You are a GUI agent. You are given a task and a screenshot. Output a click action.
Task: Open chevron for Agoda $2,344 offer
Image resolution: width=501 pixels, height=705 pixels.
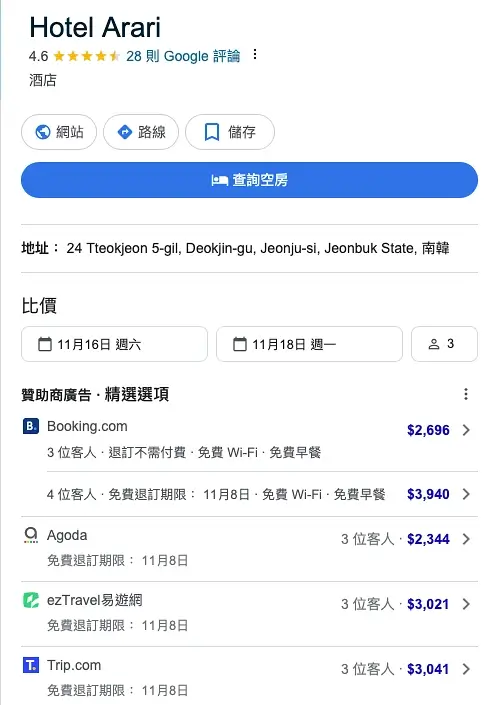(x=466, y=539)
